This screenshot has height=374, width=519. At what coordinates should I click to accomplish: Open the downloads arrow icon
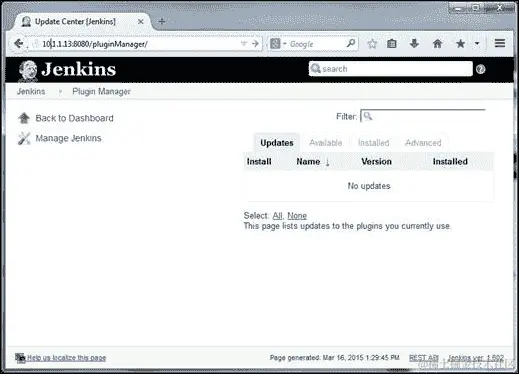click(x=414, y=43)
